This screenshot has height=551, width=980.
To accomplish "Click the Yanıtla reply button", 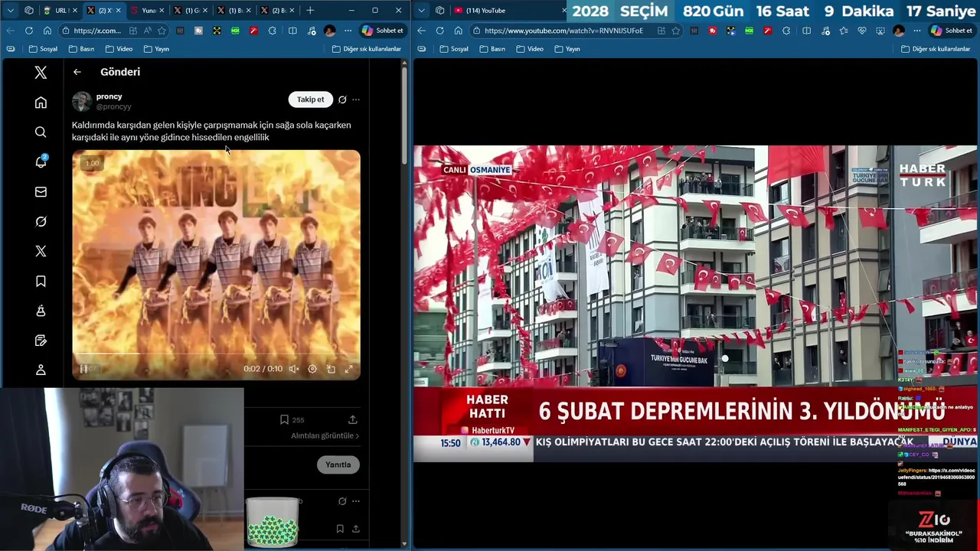I will pos(338,465).
